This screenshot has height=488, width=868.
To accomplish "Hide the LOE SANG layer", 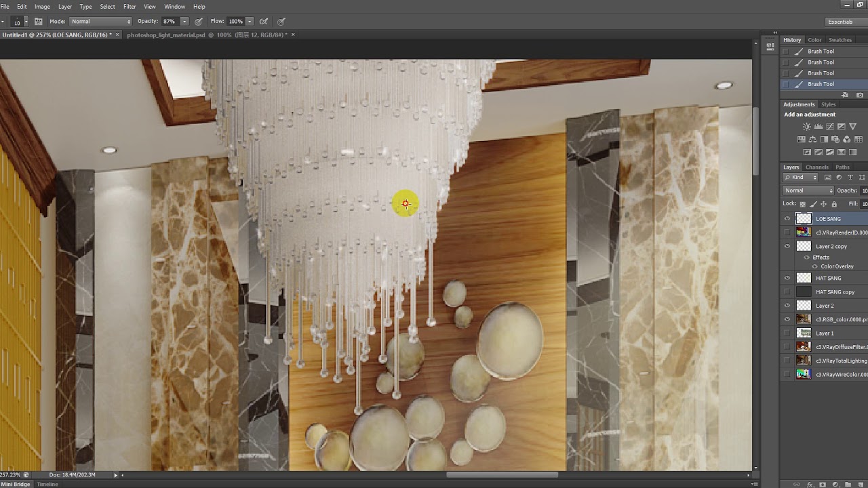I will pos(787,219).
